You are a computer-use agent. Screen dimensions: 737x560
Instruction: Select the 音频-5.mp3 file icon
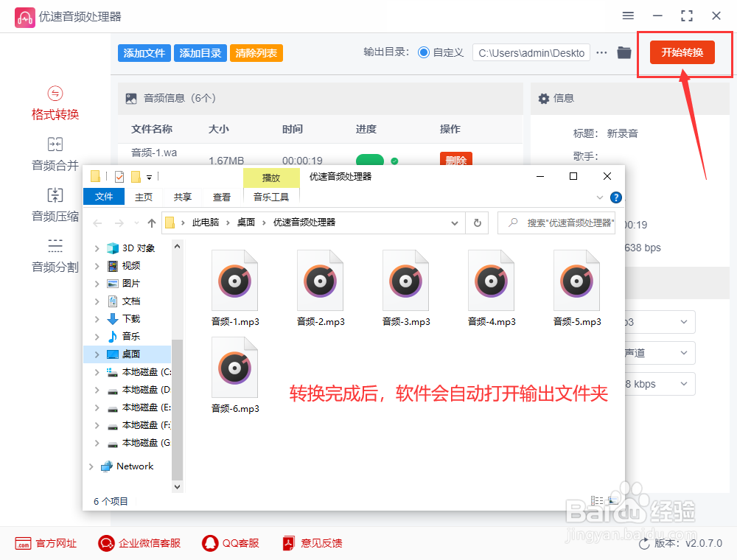pos(577,281)
